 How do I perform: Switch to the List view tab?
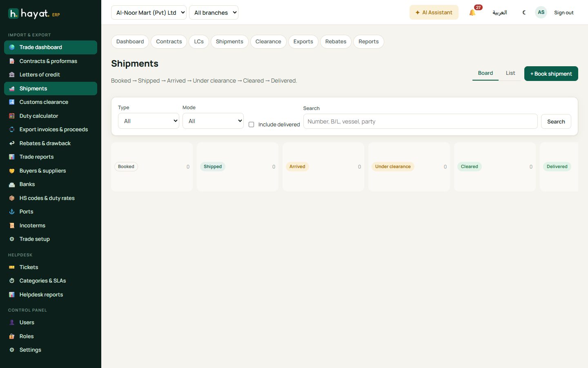[x=510, y=73]
